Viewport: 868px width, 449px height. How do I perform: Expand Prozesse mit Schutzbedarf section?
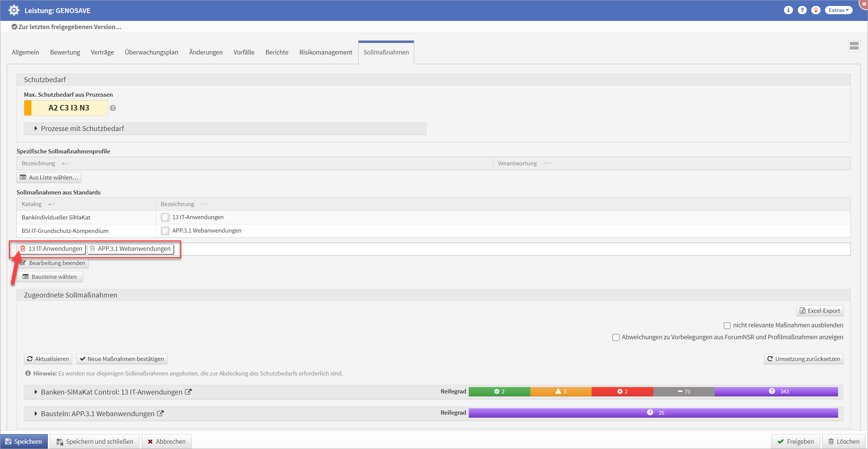tap(36, 128)
